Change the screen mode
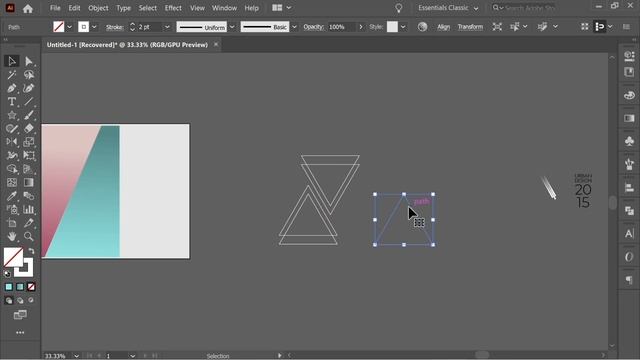 [x=20, y=315]
